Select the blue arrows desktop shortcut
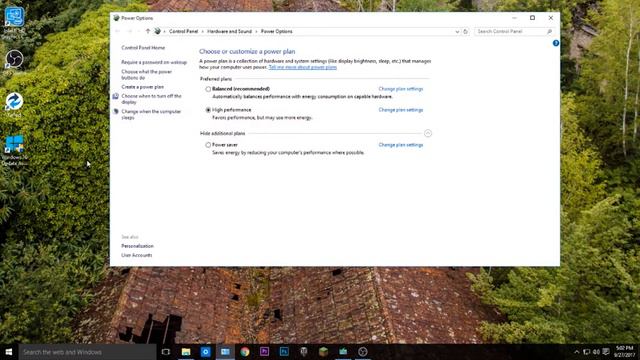640x360 pixels. click(14, 104)
